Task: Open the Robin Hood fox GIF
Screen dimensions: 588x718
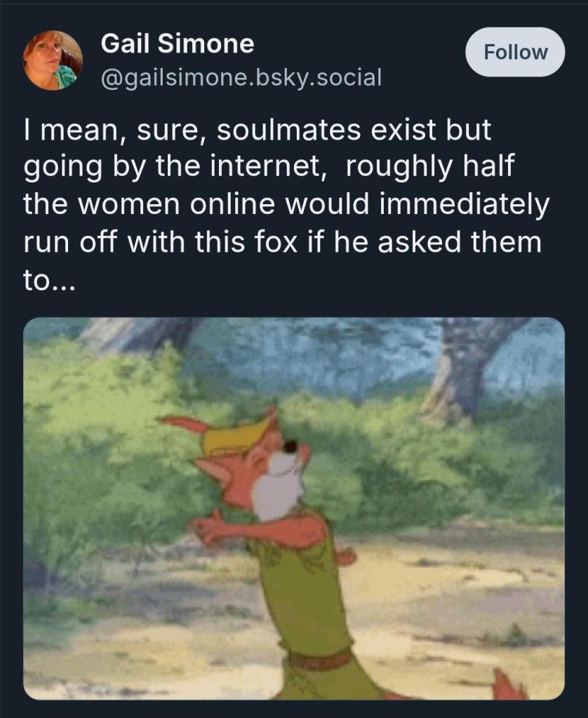Action: coord(294,508)
